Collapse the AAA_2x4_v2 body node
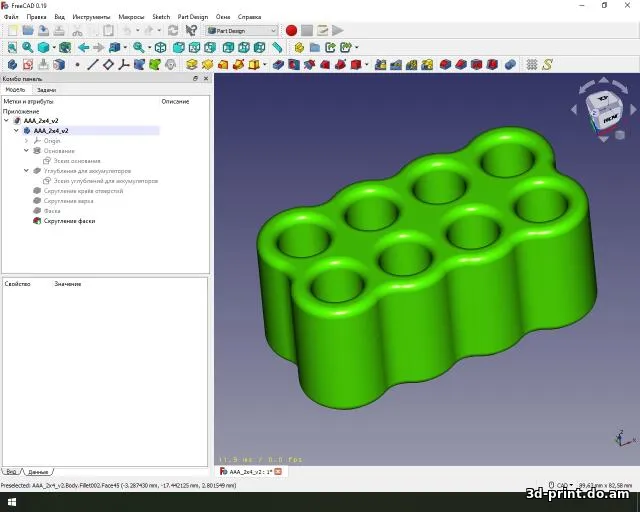Viewport: 640px width, 512px height. [x=16, y=131]
